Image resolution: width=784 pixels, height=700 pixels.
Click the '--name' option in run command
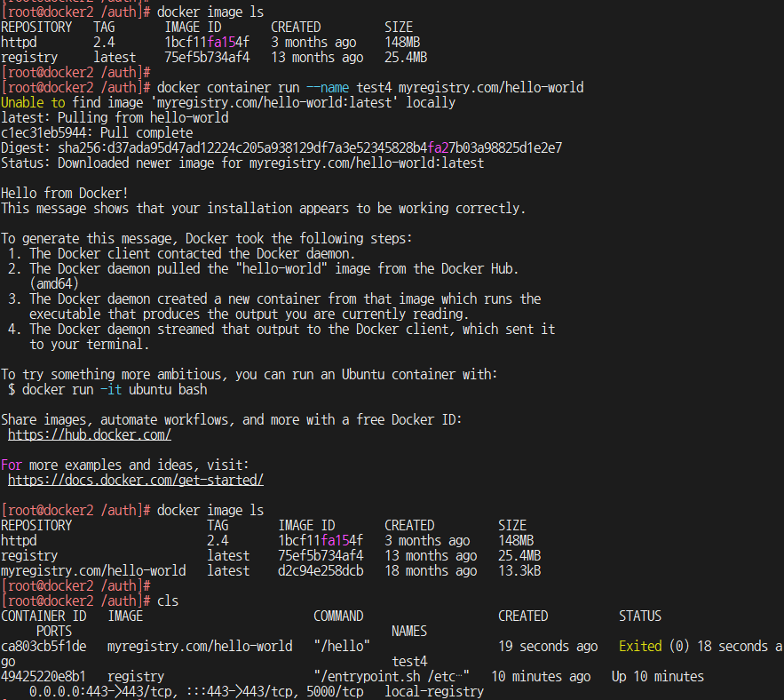(x=328, y=88)
